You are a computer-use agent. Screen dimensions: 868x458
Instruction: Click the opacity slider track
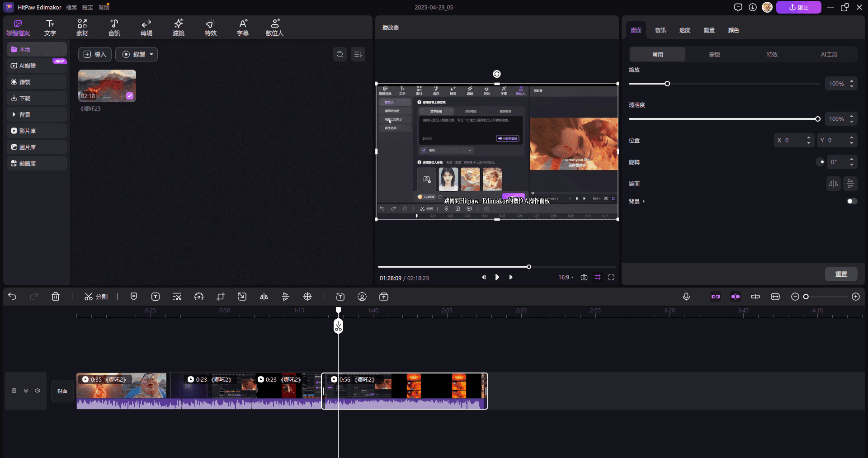723,119
